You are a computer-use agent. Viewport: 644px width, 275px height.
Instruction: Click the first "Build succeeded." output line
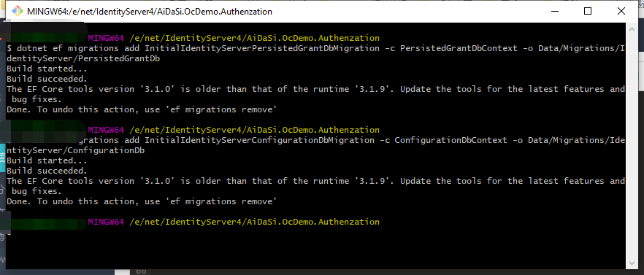tap(47, 79)
